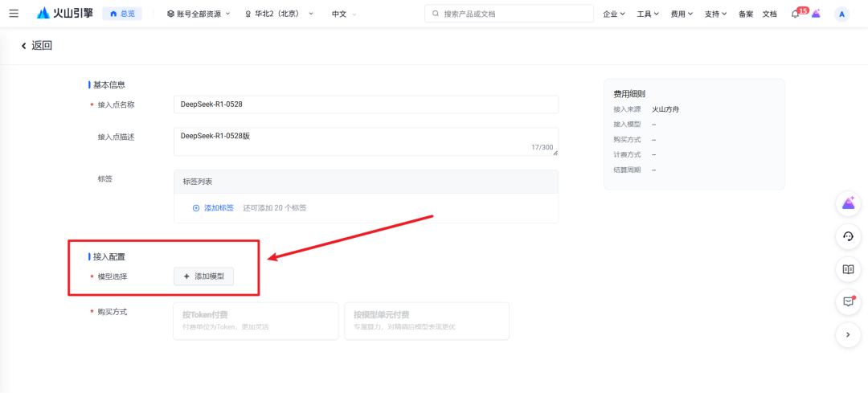The image size is (868, 393).
Task: Open documentation book side button
Action: click(x=848, y=269)
